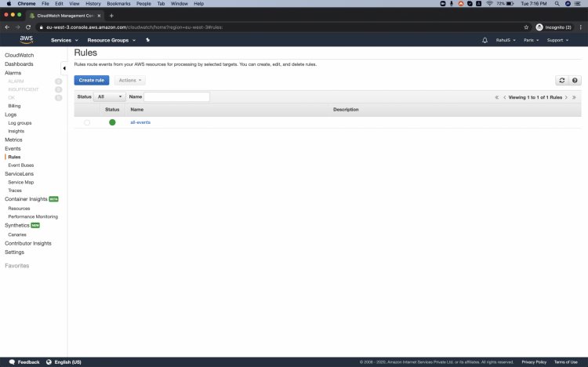Open Service Map in the sidebar
Image resolution: width=588 pixels, height=367 pixels.
tap(21, 182)
